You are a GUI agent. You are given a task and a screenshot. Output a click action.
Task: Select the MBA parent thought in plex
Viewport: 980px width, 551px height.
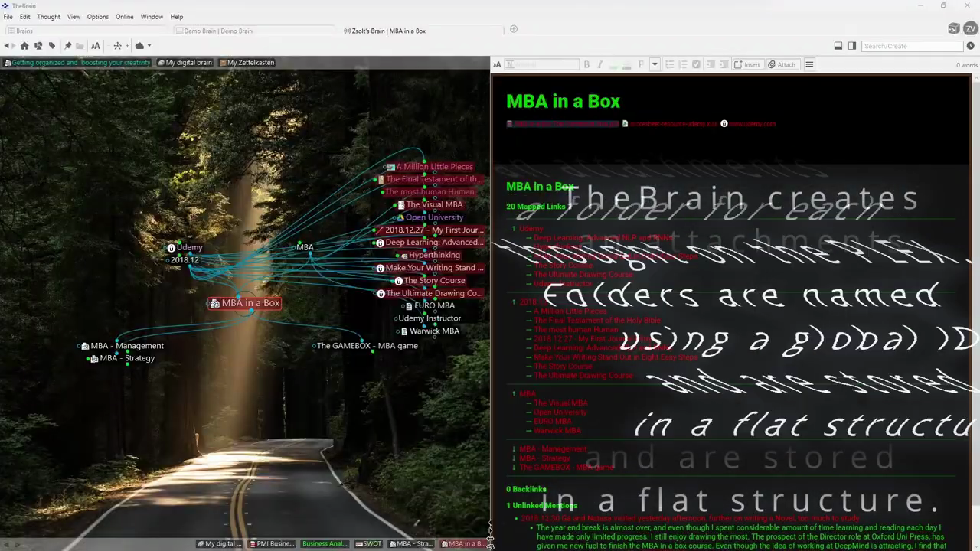coord(305,246)
